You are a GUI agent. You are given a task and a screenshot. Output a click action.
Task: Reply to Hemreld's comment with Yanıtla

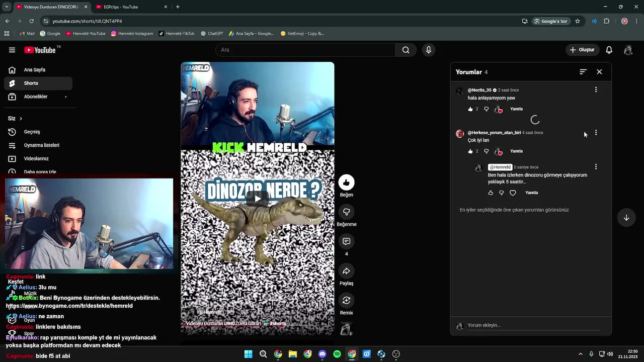[x=531, y=193]
